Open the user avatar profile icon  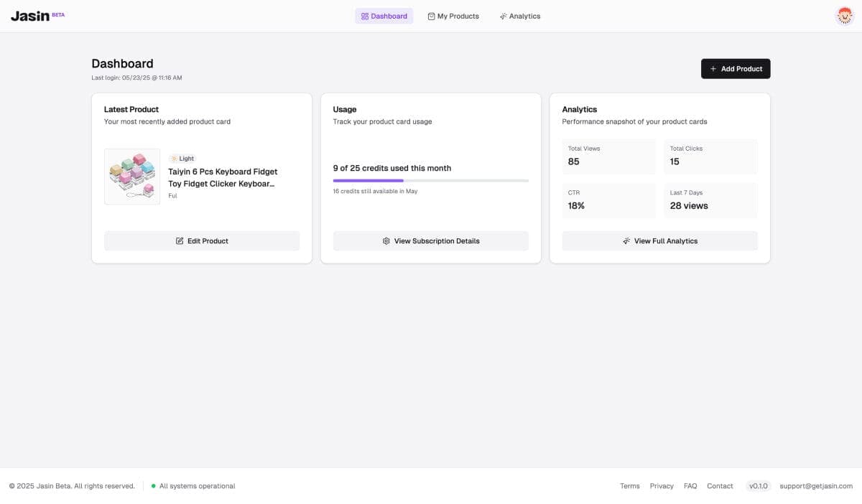tap(845, 16)
